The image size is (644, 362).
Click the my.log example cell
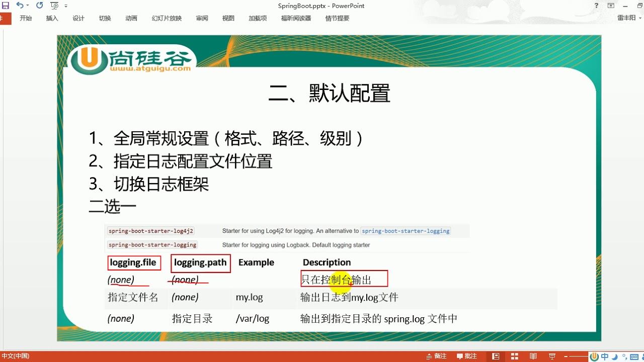click(250, 297)
